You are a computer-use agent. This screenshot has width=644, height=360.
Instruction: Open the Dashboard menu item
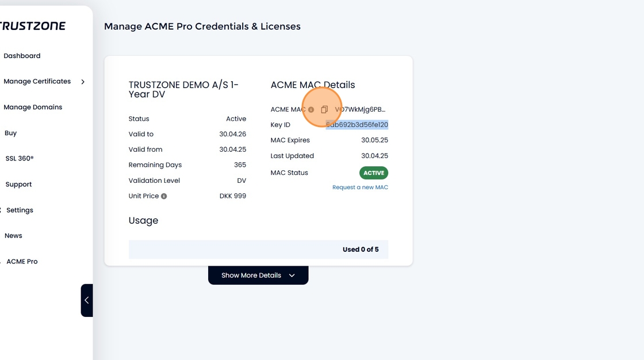(x=22, y=56)
